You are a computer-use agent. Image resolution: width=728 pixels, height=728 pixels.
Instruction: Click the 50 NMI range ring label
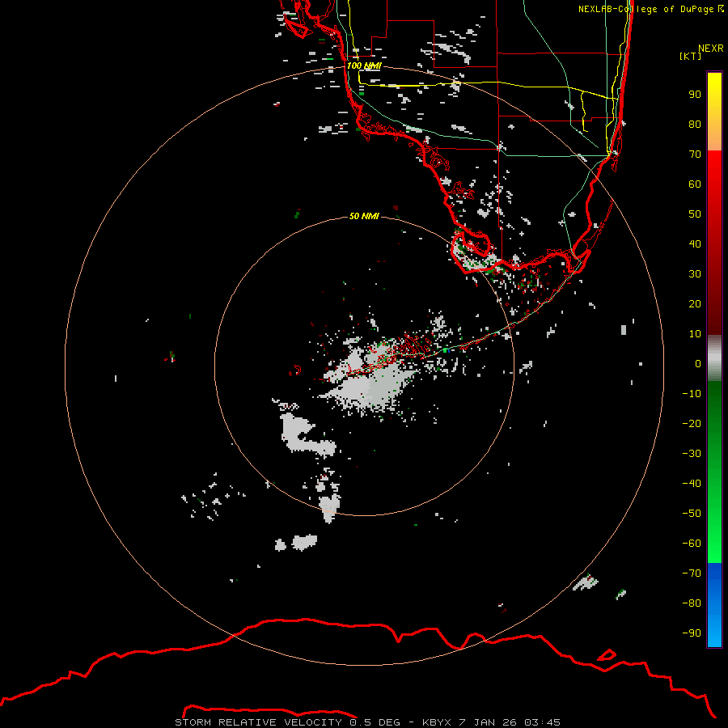[x=364, y=216]
